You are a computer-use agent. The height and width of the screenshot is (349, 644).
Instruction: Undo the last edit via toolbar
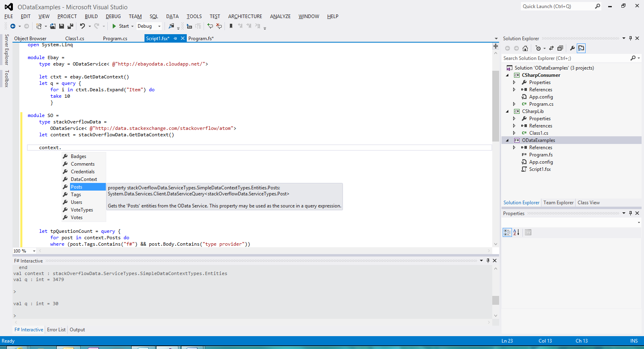[83, 26]
